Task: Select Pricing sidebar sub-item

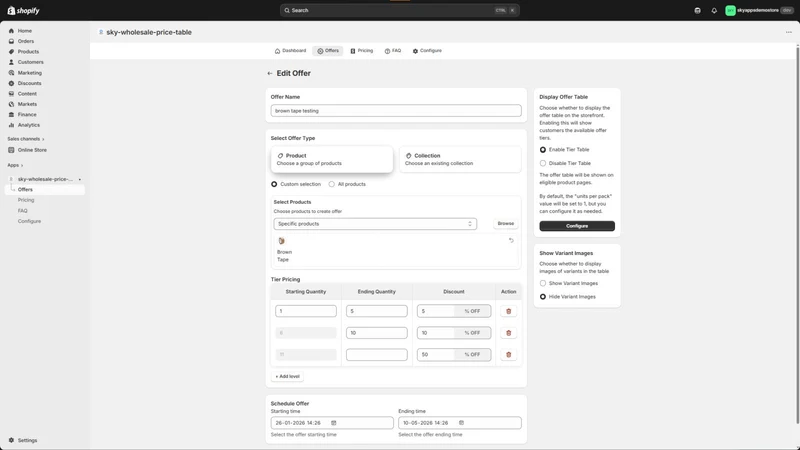Action: 26,200
